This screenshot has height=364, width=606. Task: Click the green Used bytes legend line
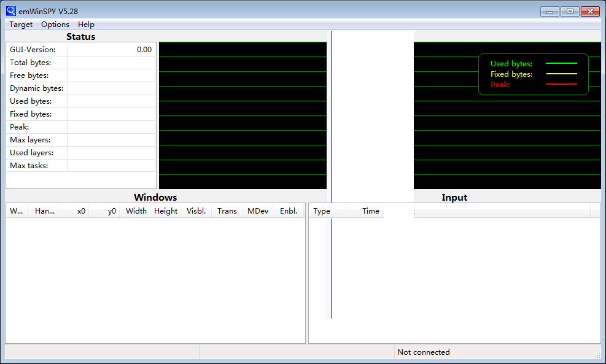pyautogui.click(x=561, y=63)
